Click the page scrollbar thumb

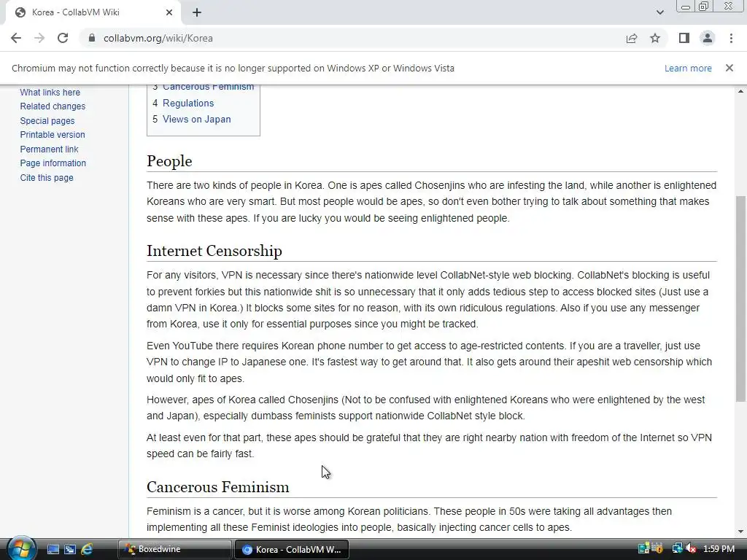click(740, 298)
